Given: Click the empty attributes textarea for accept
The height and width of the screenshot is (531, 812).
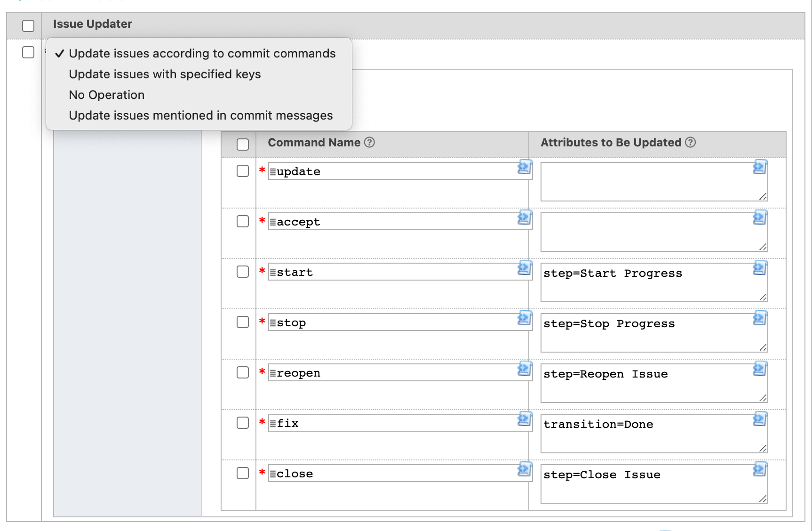Looking at the screenshot, I should pos(654,233).
